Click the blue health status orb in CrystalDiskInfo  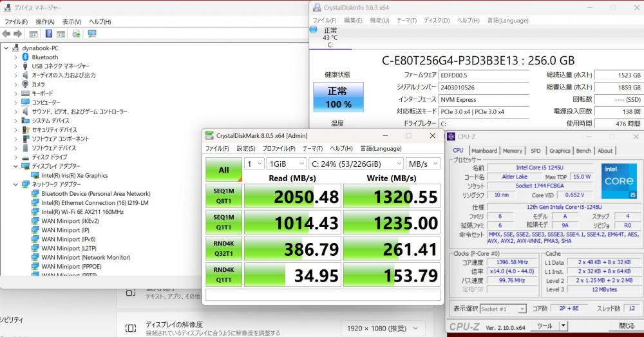pos(314,30)
